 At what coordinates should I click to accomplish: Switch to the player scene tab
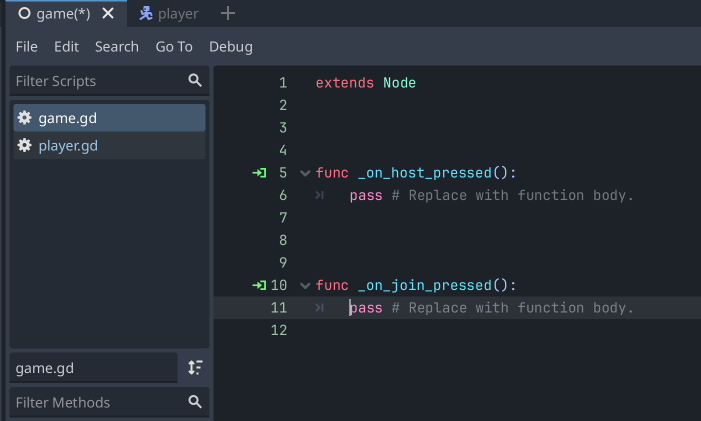pos(168,14)
